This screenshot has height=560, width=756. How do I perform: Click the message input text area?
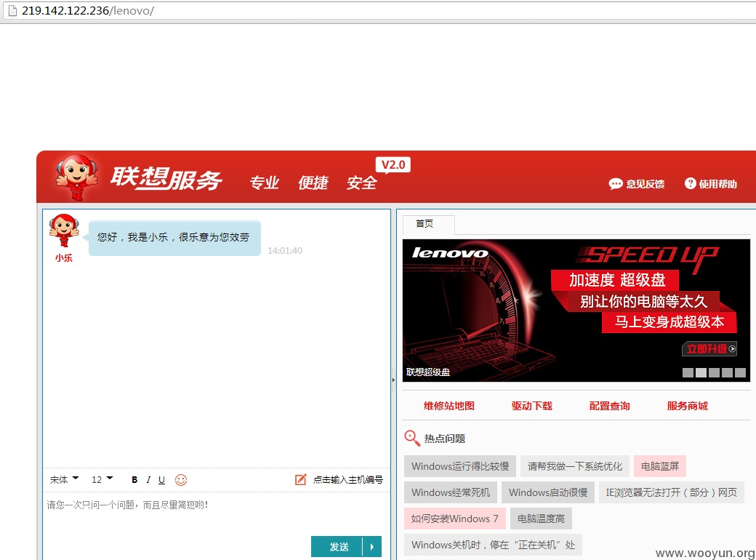[x=217, y=513]
